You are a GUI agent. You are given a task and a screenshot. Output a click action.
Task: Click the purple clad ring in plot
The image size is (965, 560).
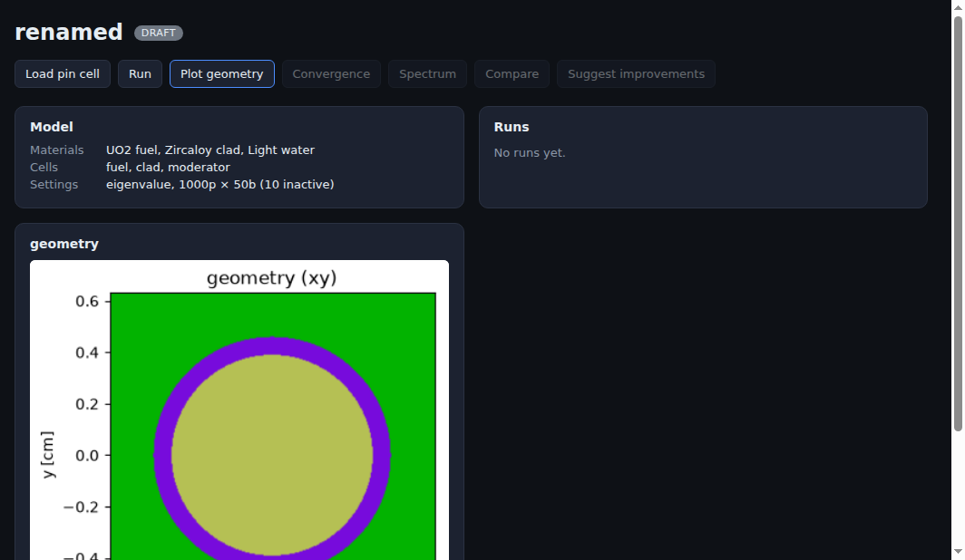(162, 455)
